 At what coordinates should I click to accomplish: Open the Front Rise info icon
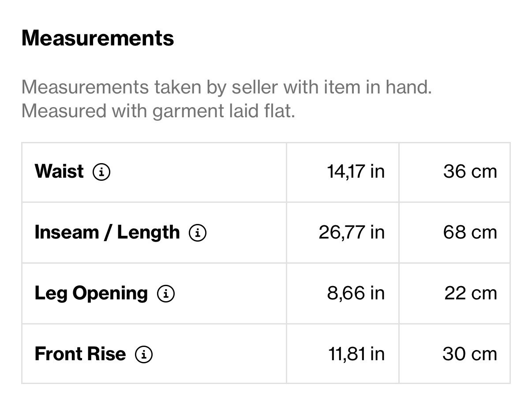point(143,354)
